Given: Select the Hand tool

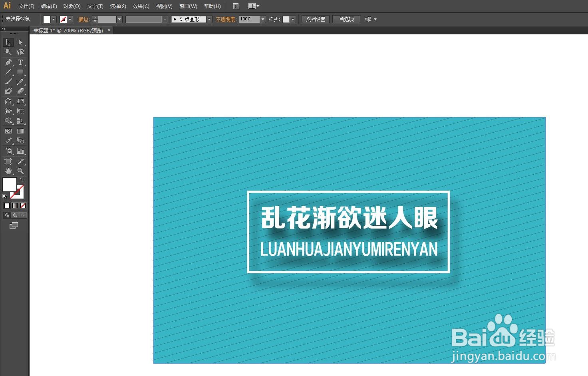Looking at the screenshot, I should (8, 171).
